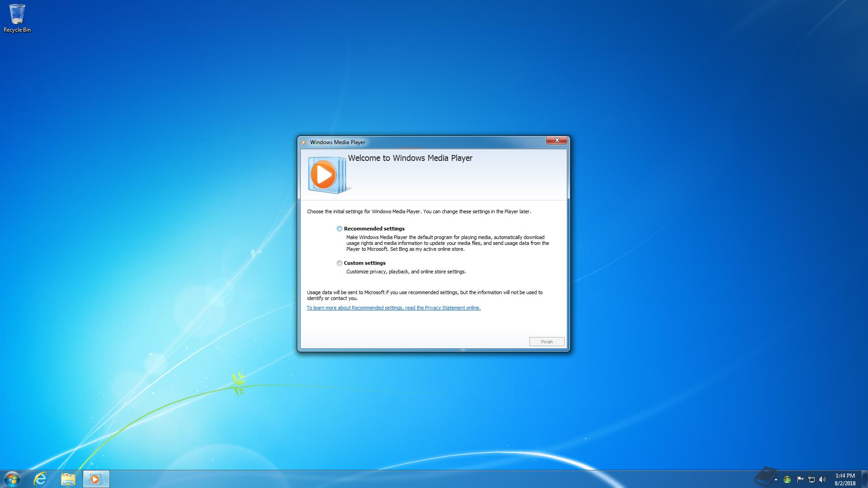Open Windows Explorer from the taskbar

(68, 479)
